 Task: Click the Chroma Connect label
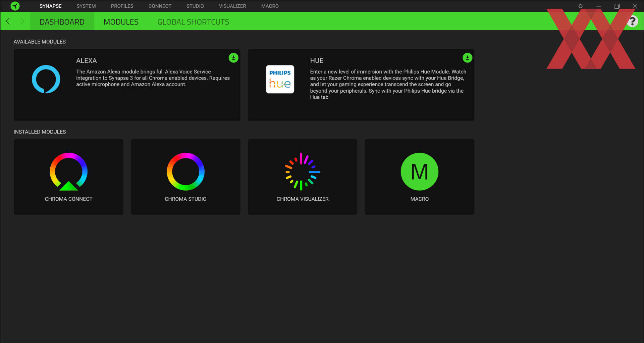coord(69,199)
